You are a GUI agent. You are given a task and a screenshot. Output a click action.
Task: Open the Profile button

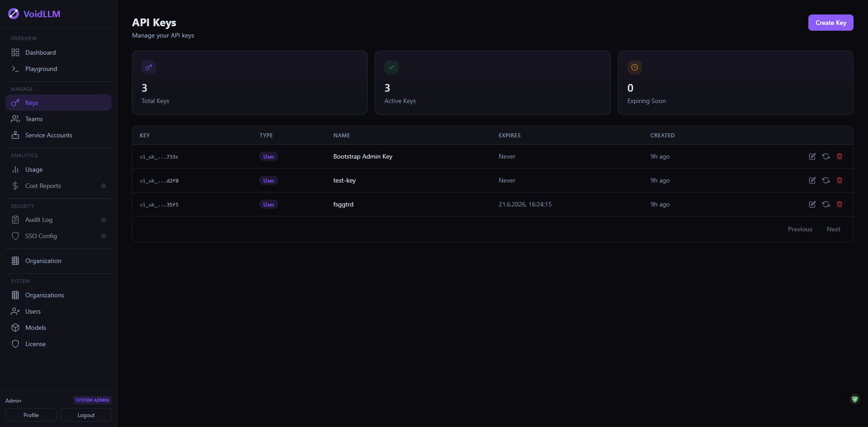31,415
